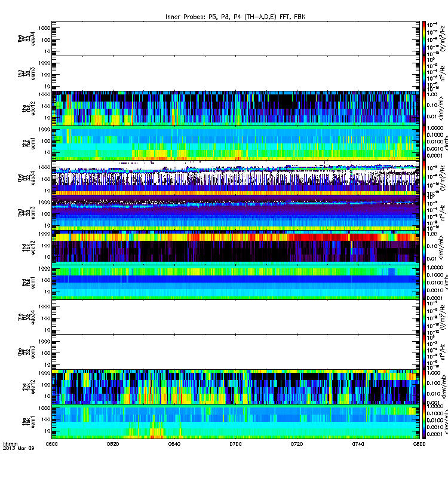Click the 0740 time axis label
The width and height of the screenshot is (448, 478).
(x=358, y=444)
